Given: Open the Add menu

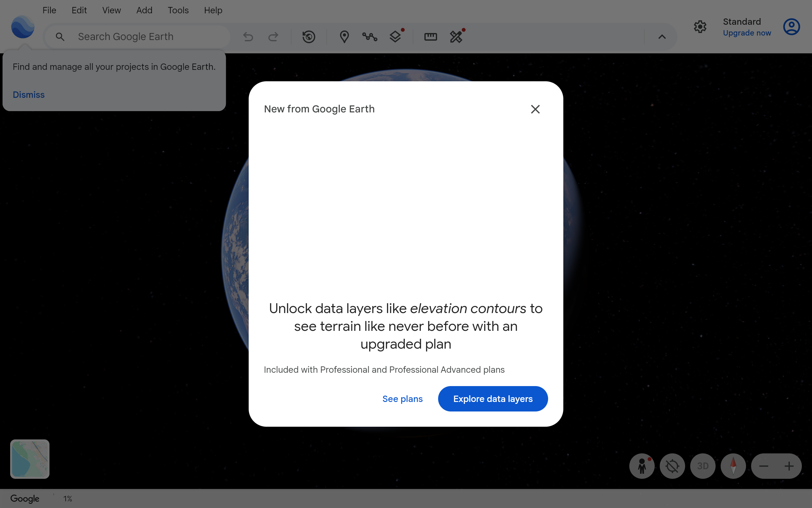Looking at the screenshot, I should (x=144, y=10).
